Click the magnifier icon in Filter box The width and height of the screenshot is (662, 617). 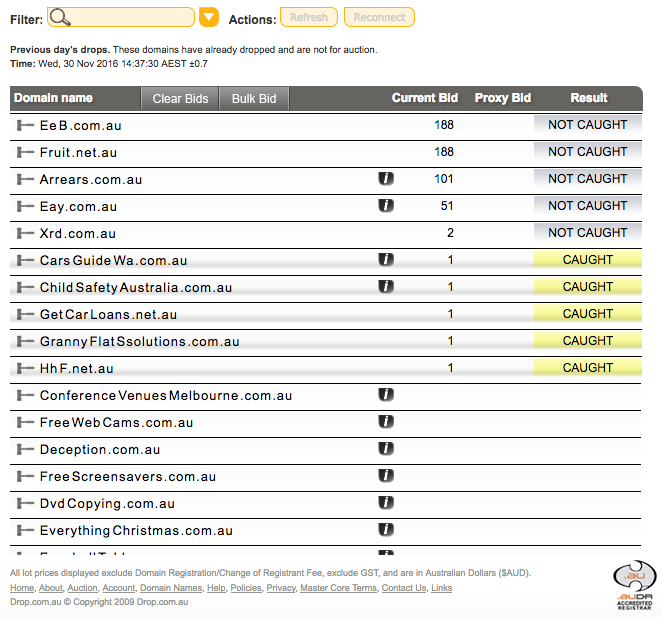coord(60,18)
